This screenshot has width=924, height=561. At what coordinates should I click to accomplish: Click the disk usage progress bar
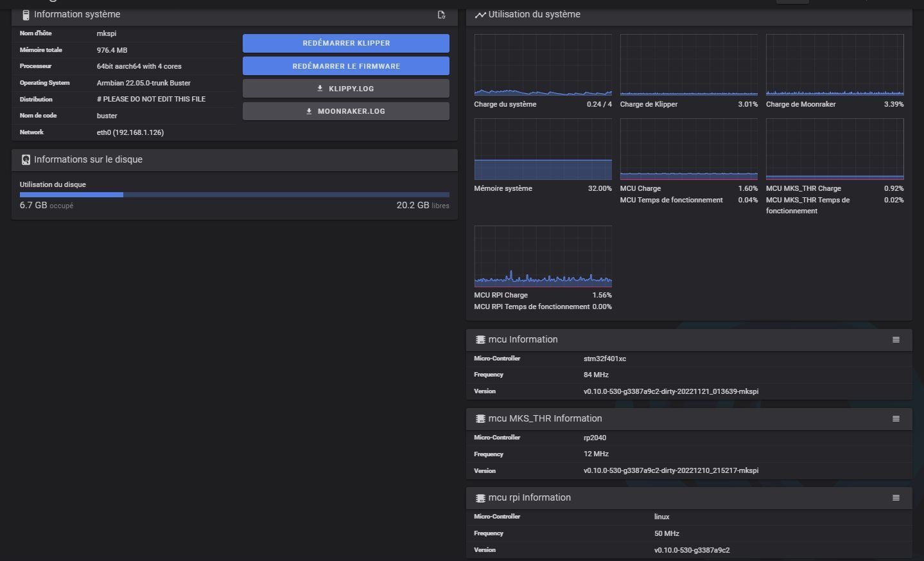[x=234, y=195]
